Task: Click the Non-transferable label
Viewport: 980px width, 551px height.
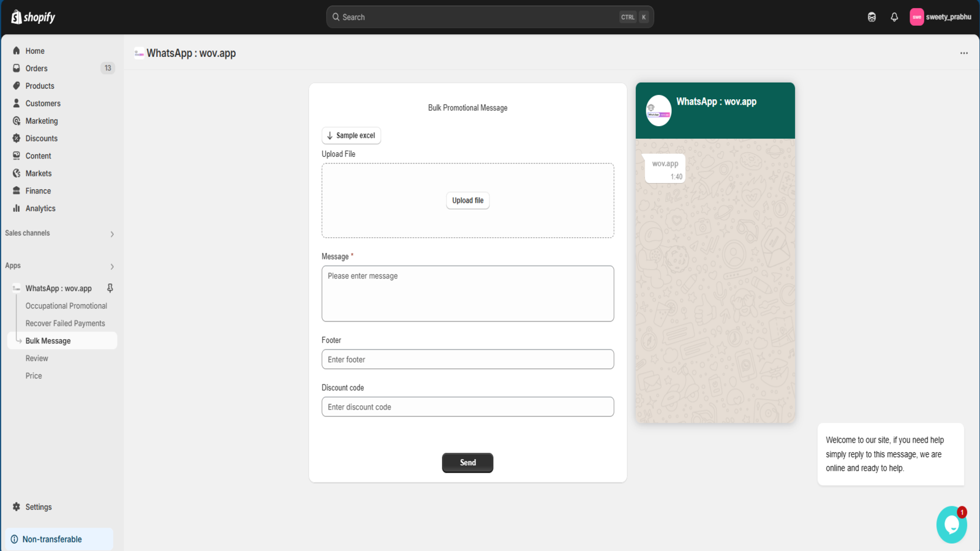Action: tap(52, 539)
